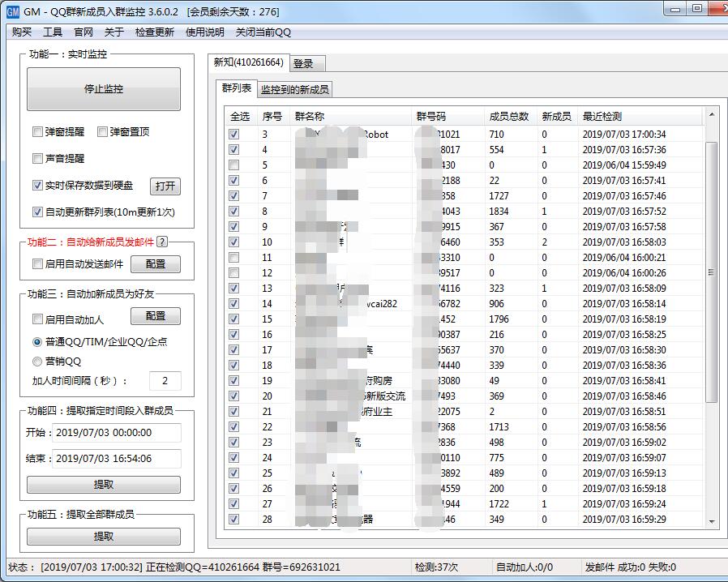The height and width of the screenshot is (582, 728).
Task: Click the 检测:37次 status bar entry
Action: (x=436, y=567)
